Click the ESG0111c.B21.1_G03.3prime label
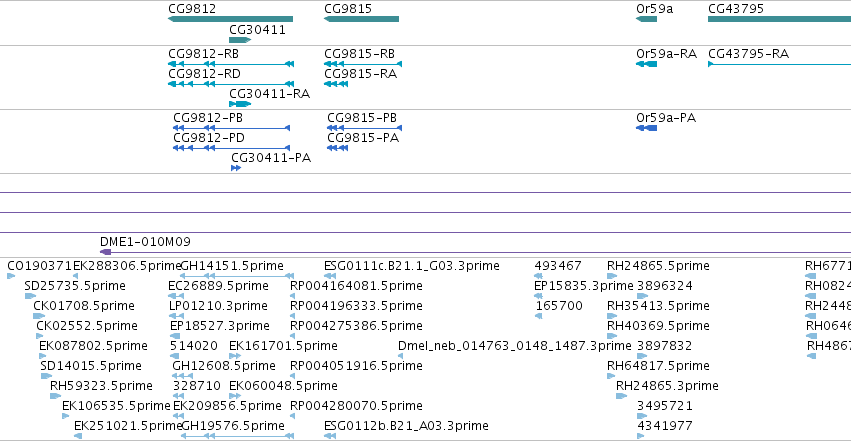The image size is (851, 441). coord(412,266)
